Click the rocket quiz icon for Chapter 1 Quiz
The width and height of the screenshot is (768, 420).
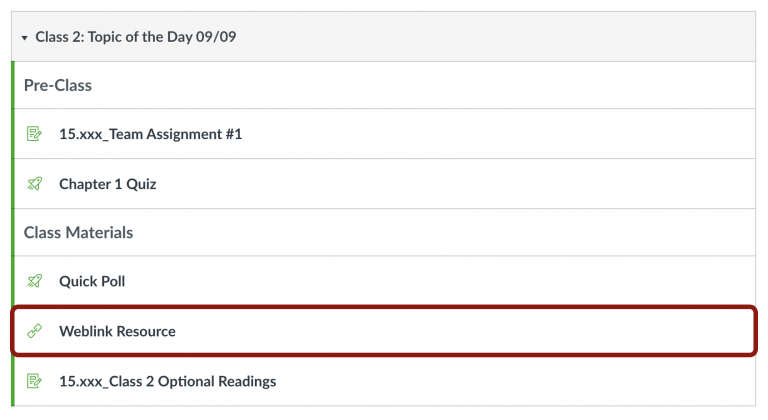(35, 184)
